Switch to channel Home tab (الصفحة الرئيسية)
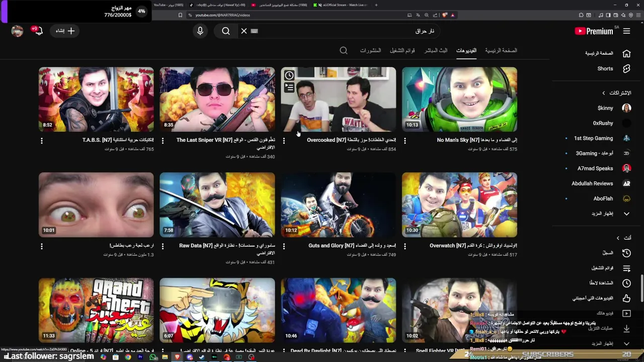Screen dimensions: 644x362 (501, 50)
